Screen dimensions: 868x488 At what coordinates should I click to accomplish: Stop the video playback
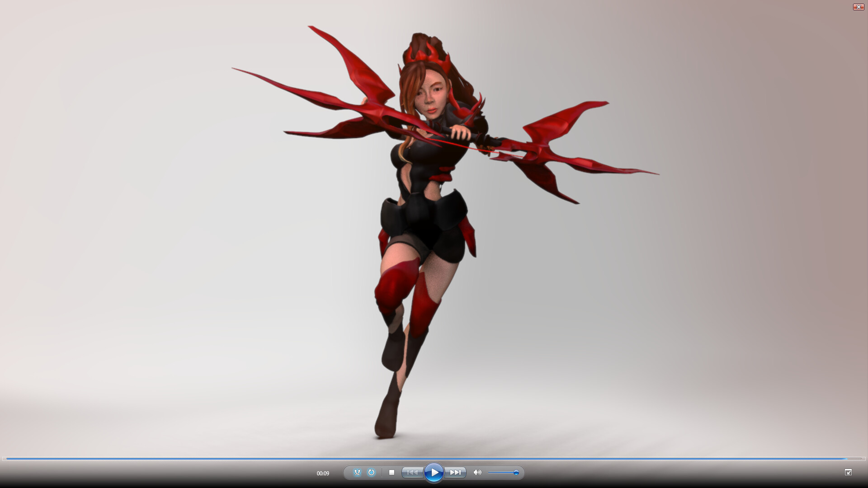tap(392, 473)
